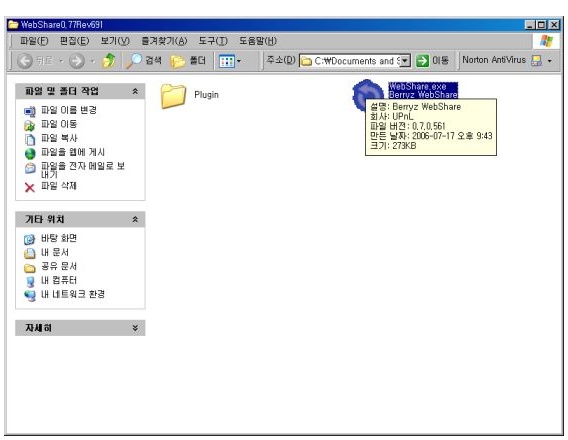The height and width of the screenshot is (440, 568).
Task: Open the 도구(T) menu
Action: click(x=213, y=41)
